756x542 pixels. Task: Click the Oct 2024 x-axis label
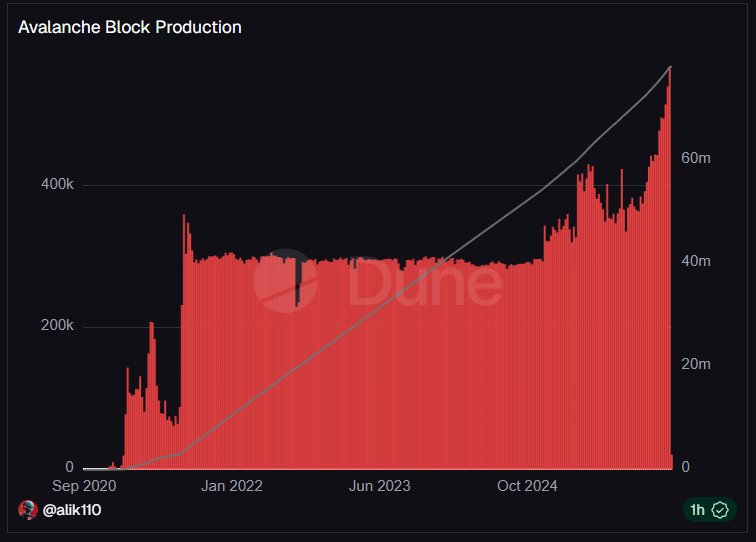[526, 486]
